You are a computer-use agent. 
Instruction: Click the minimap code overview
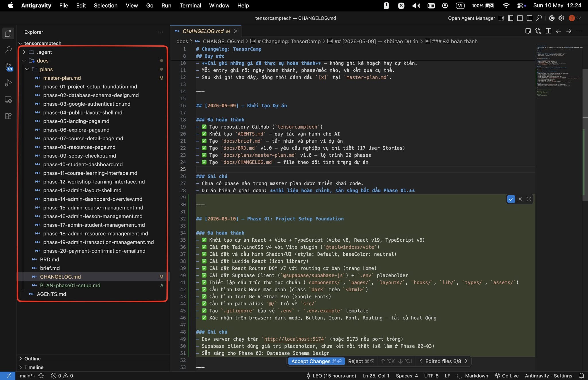pyautogui.click(x=558, y=72)
